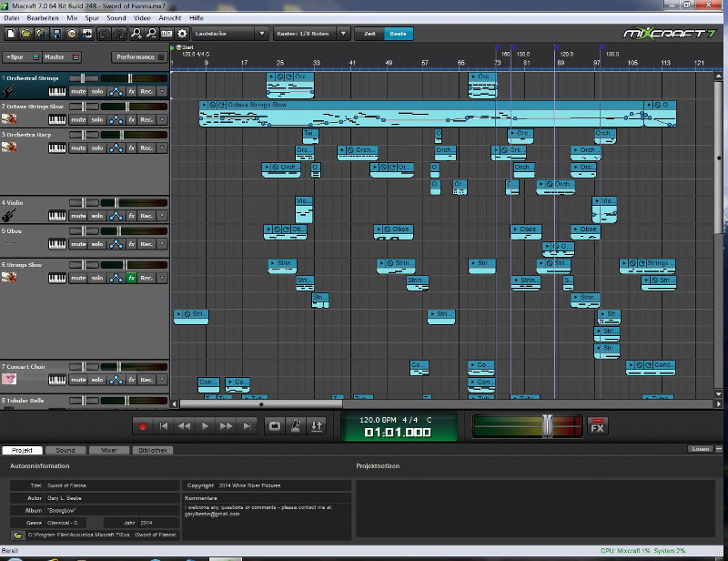
Task: Rewind to start of the project
Action: click(164, 426)
